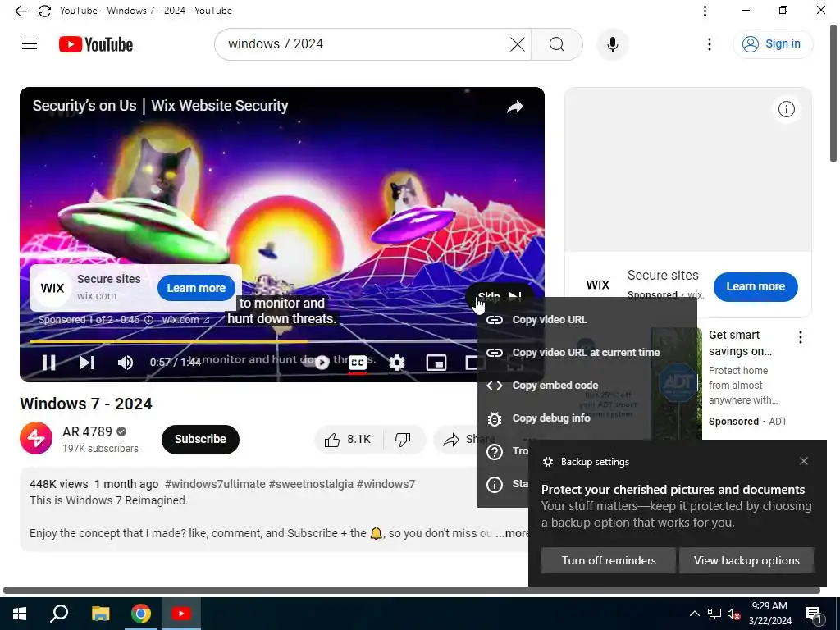Open player settings gear
Screen dimensions: 840x630
[x=397, y=363]
